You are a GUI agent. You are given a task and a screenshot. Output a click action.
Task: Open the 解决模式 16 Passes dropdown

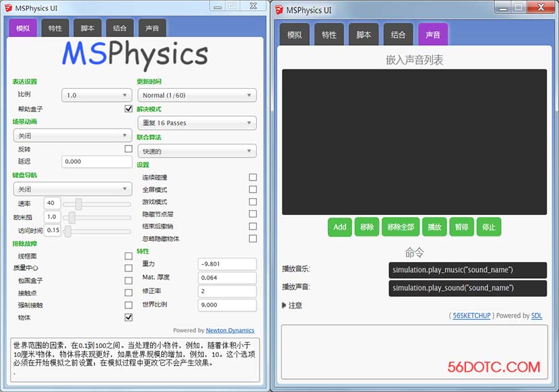(197, 123)
